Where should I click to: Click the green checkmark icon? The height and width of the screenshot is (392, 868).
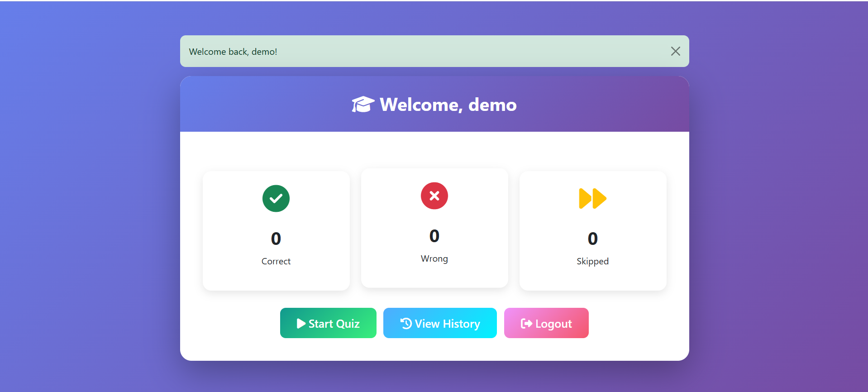276,198
